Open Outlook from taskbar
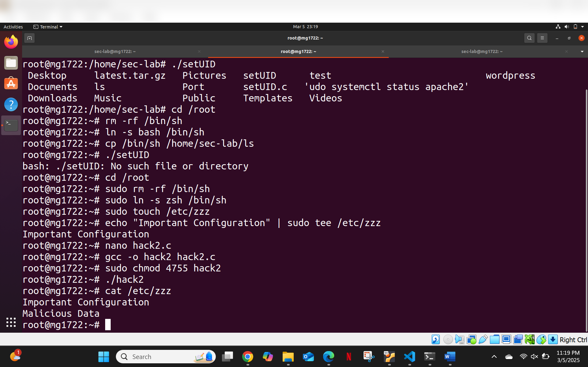 (x=308, y=357)
